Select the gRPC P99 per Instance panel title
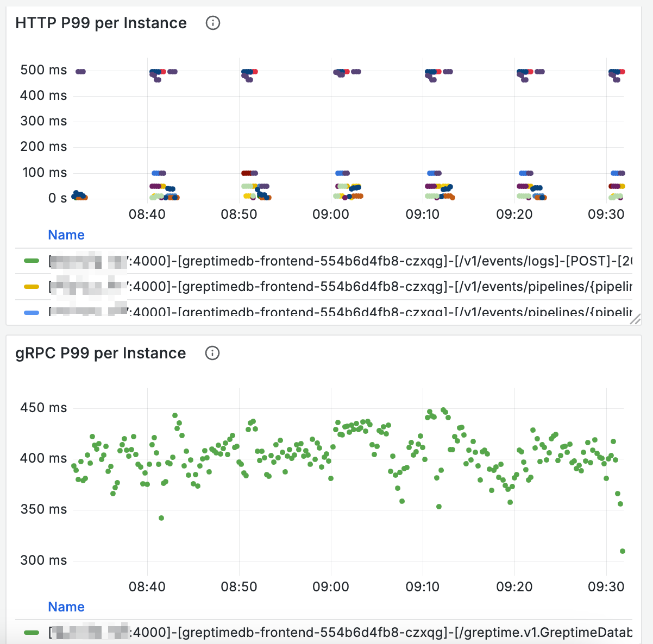 [100, 353]
